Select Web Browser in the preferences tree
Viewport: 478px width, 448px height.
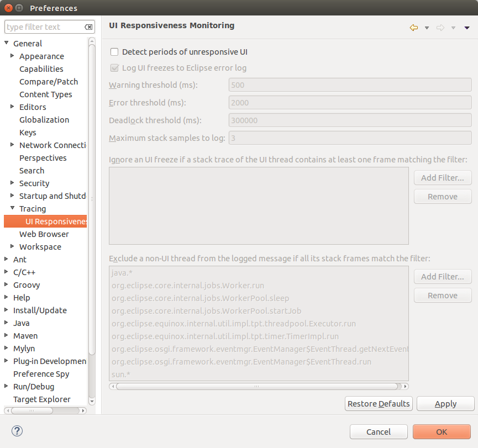pyautogui.click(x=44, y=234)
